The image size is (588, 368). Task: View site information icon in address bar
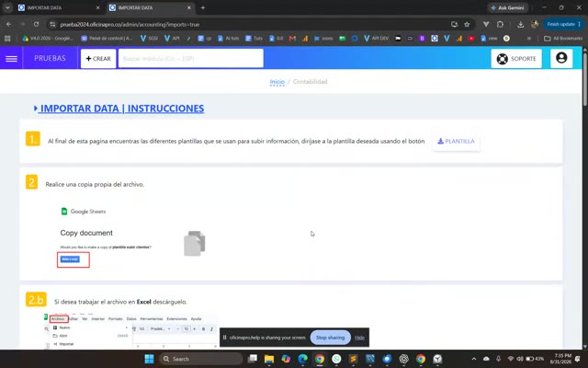[53, 24]
